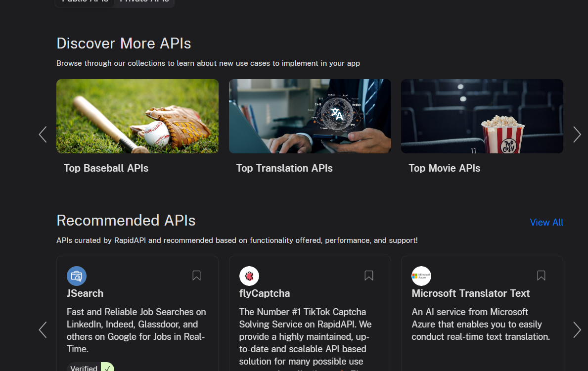Click the verified checkmark badge on JSearch
Viewport: 588px width, 371px height.
click(x=107, y=367)
